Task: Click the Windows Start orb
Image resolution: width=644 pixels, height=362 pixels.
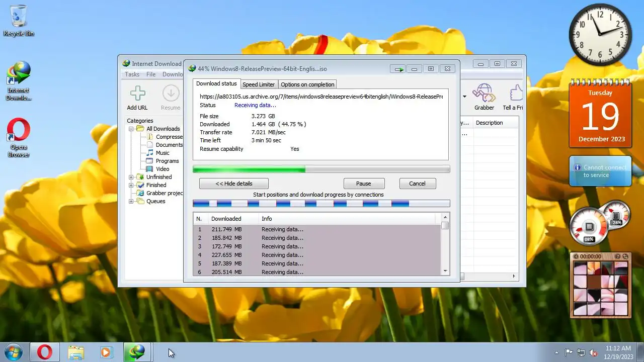Action: [13, 352]
